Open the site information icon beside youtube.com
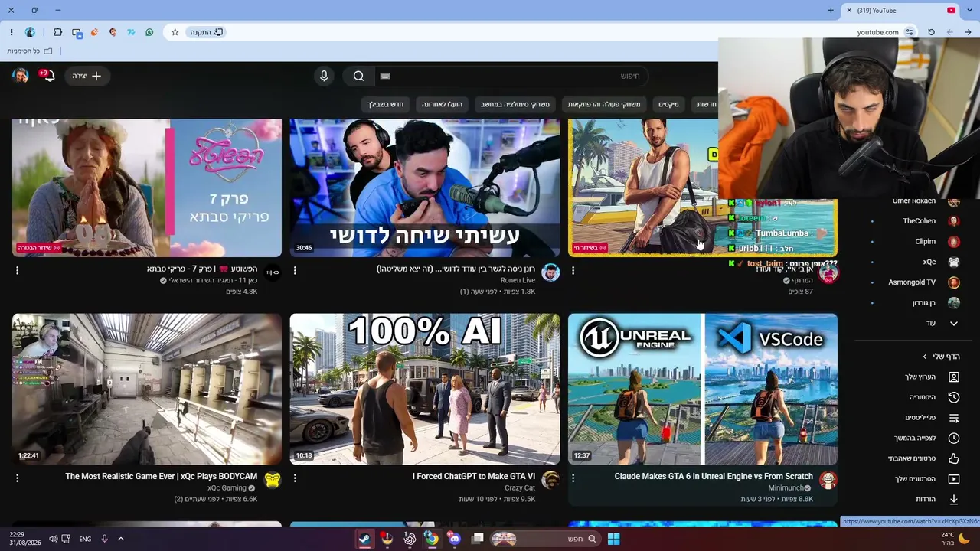 910,32
